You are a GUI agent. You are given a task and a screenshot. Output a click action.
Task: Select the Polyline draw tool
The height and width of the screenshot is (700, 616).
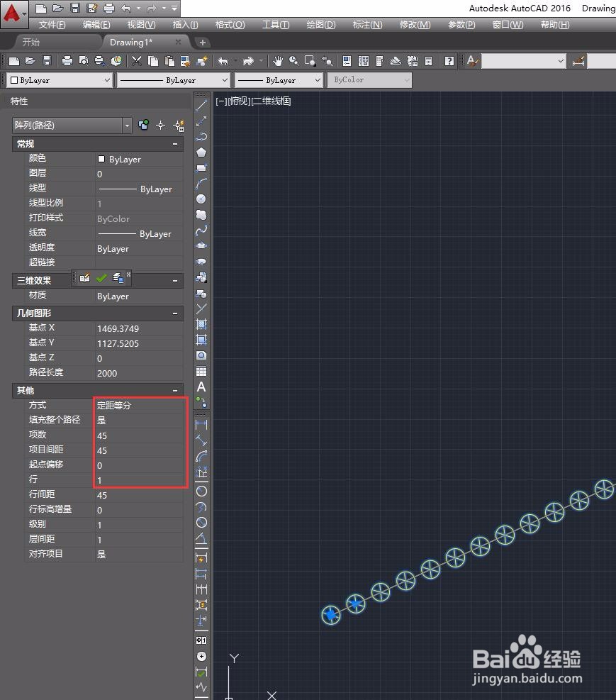pyautogui.click(x=201, y=137)
